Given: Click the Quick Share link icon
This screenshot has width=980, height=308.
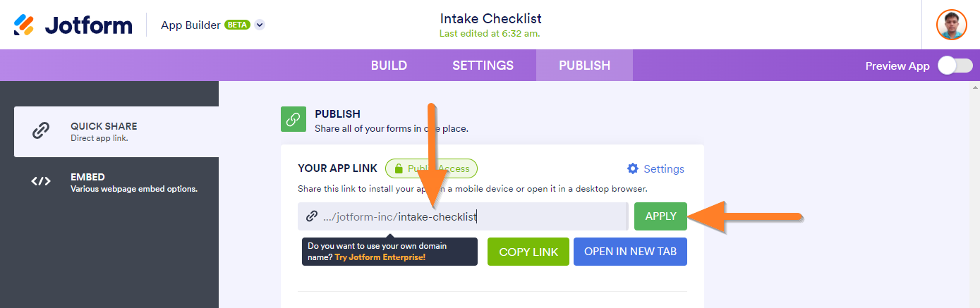Looking at the screenshot, I should click(41, 131).
